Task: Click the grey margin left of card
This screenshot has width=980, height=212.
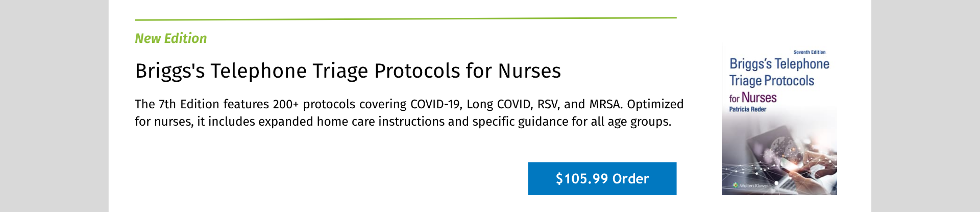Action: click(x=54, y=106)
